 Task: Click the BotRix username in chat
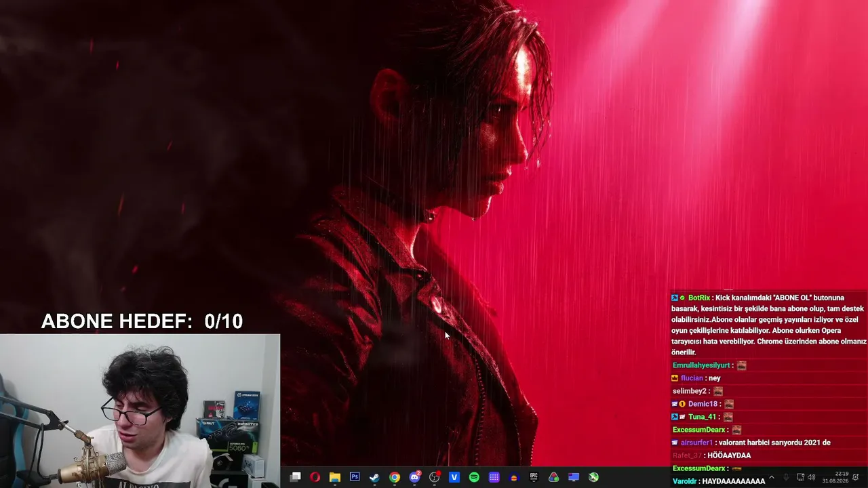(699, 298)
